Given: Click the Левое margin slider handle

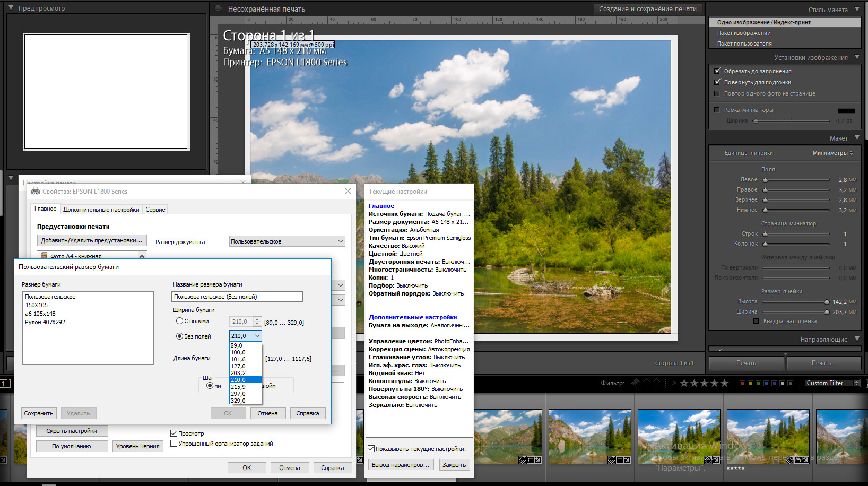Looking at the screenshot, I should [x=765, y=180].
